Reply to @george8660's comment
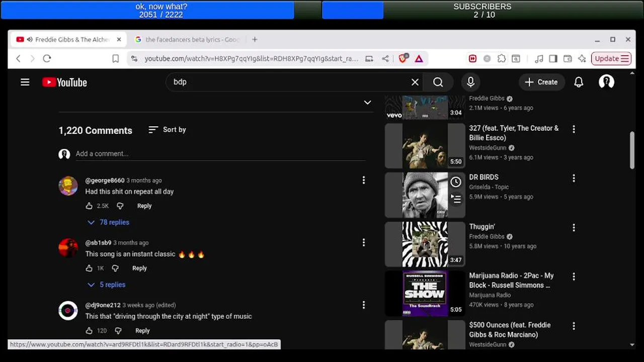The height and width of the screenshot is (362, 644). (144, 206)
